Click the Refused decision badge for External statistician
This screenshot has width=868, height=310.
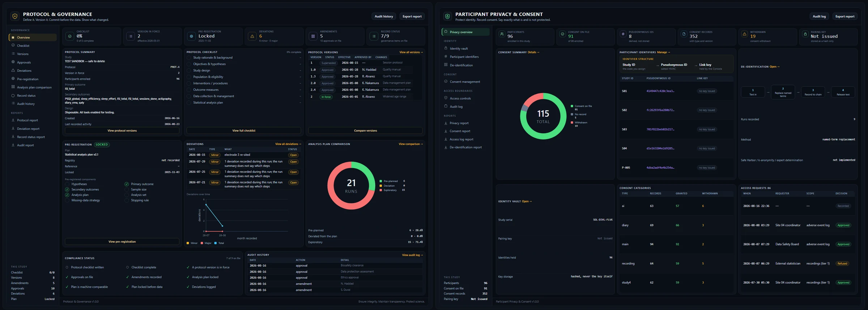842,264
